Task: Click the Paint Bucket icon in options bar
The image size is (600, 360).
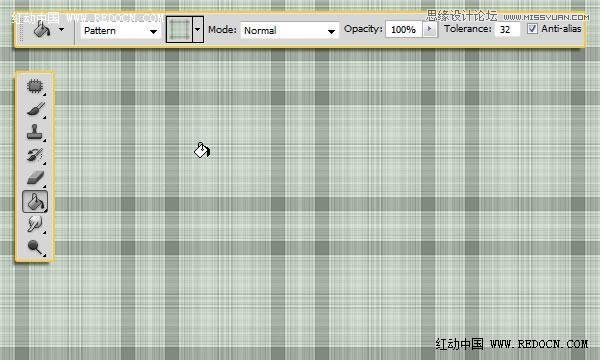Action: (x=42, y=29)
